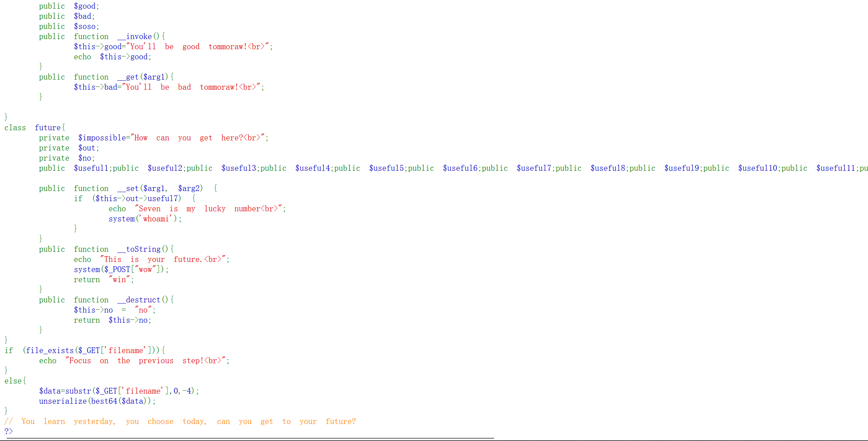Viewport: 868px width, 441px height.
Task: Click the horizontal scrollbar thumb at bottom
Action: [x=250, y=438]
